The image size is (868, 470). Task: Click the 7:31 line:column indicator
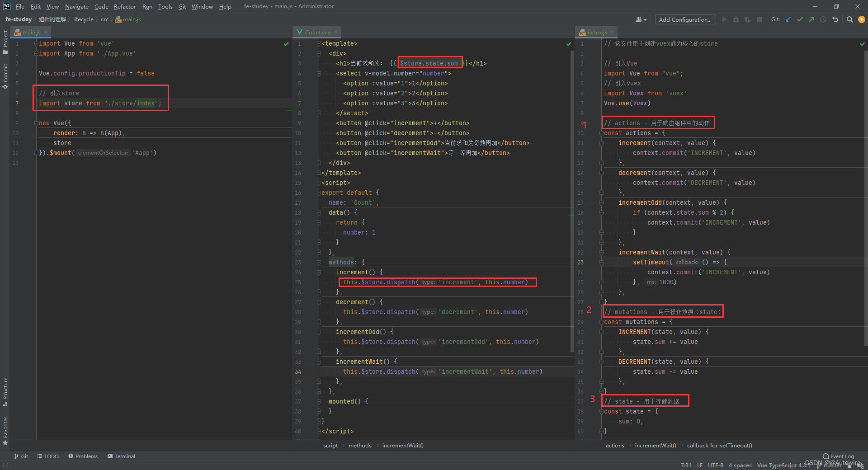point(686,465)
